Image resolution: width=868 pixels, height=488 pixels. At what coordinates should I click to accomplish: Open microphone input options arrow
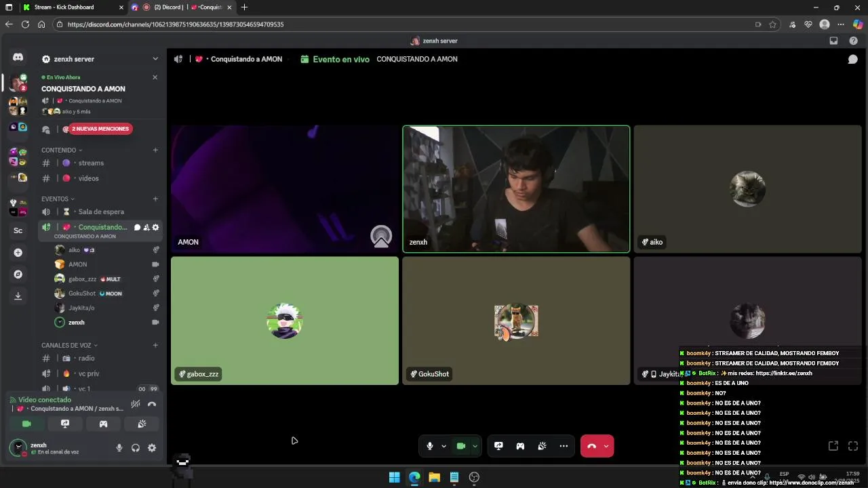point(443,446)
